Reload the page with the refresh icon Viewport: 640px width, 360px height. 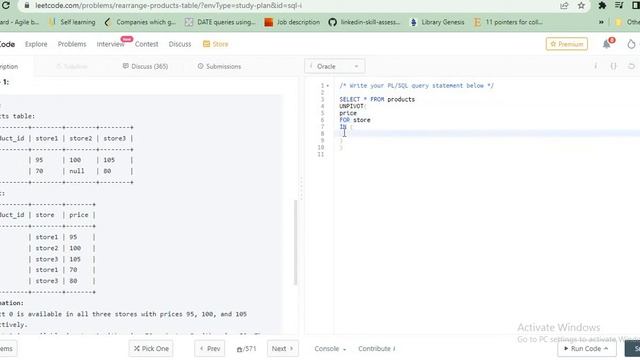point(6,5)
